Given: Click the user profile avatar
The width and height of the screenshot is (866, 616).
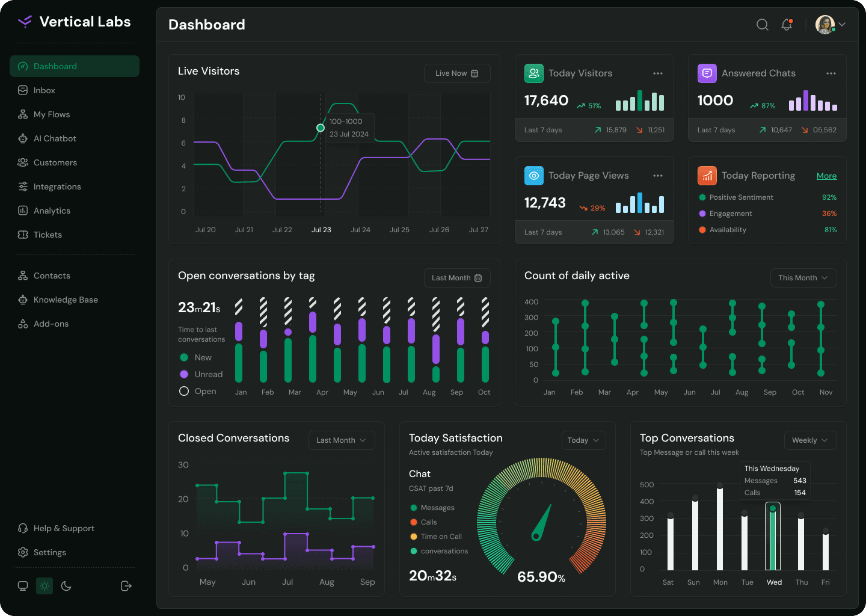Looking at the screenshot, I should point(825,25).
